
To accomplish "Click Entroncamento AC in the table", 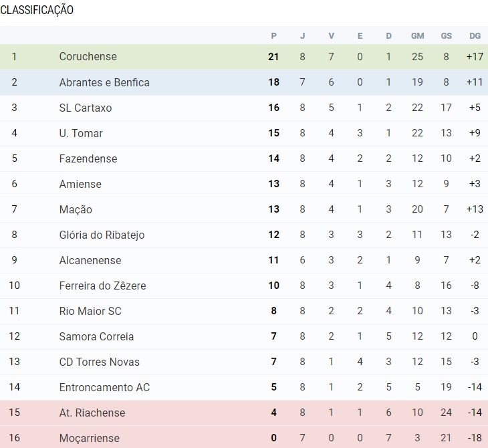I will click(104, 387).
